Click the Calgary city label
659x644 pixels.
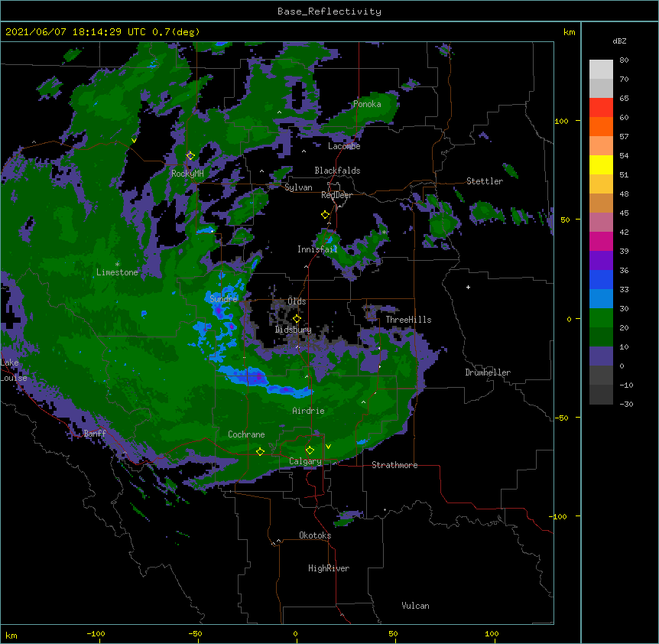click(305, 461)
